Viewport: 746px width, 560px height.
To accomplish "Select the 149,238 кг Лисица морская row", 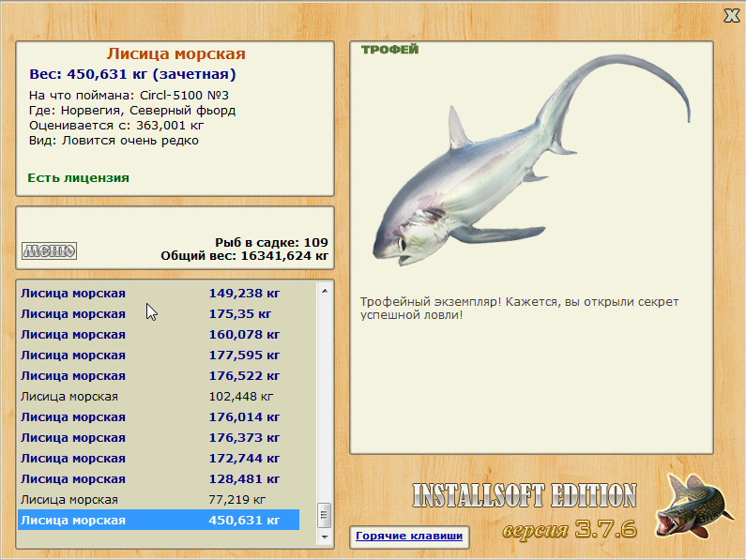I will point(159,293).
